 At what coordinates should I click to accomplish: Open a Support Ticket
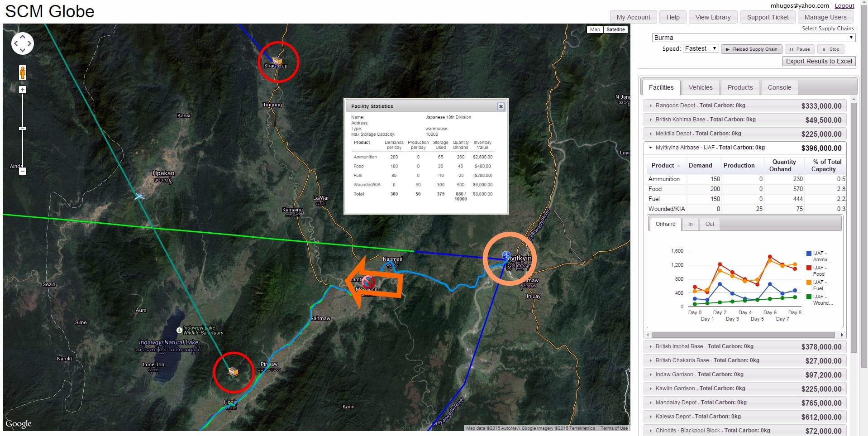768,17
